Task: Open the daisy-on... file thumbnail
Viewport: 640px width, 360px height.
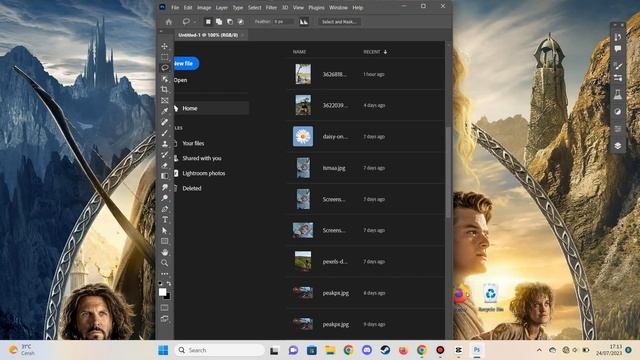Action: coord(303,136)
